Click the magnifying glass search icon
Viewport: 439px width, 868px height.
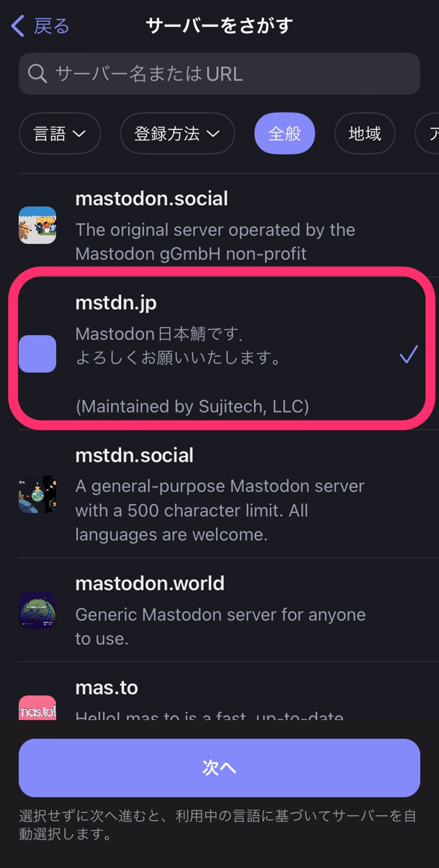click(37, 74)
